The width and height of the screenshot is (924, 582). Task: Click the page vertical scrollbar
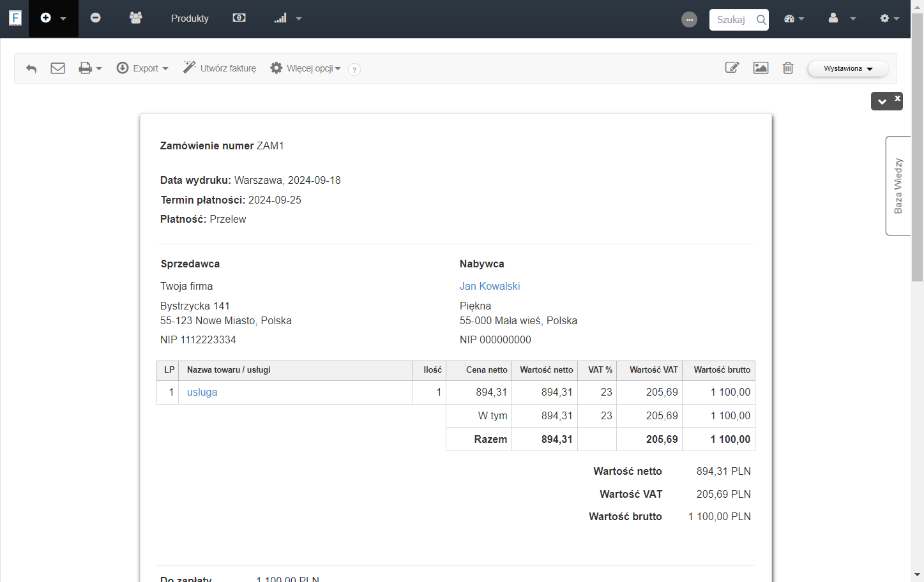tap(917, 147)
